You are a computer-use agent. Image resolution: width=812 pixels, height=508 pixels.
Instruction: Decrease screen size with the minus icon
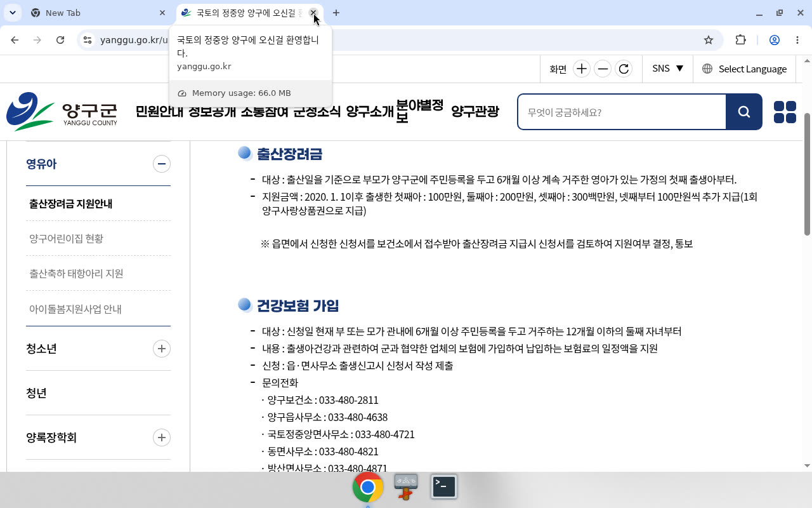tap(603, 69)
